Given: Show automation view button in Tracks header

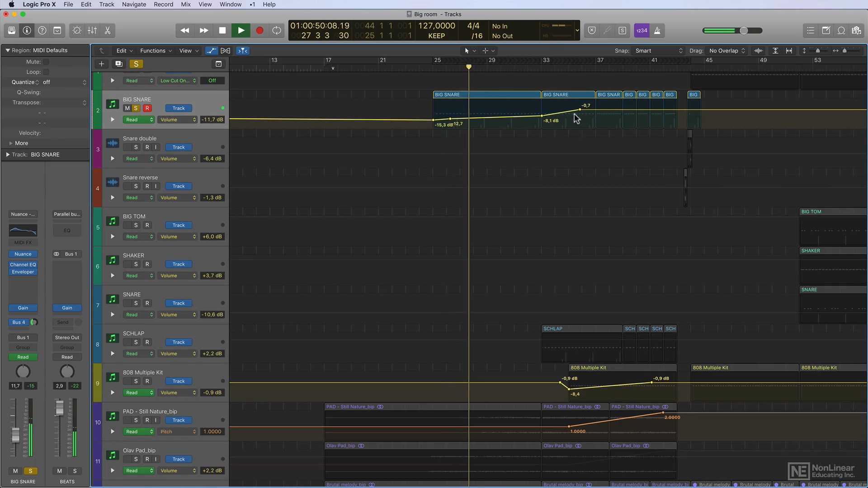Looking at the screenshot, I should [211, 51].
